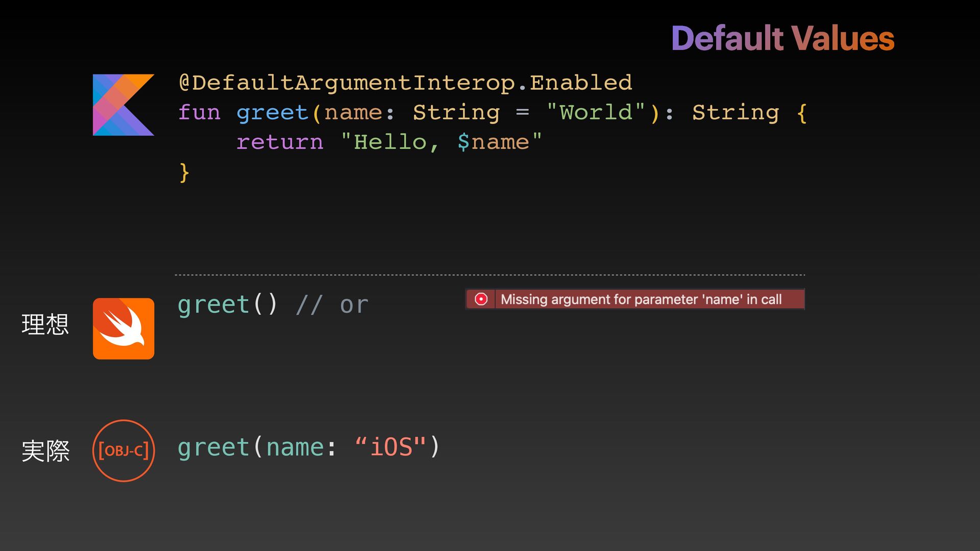Click the closing yellow curly brace
This screenshot has width=980, height=551.
coord(184,172)
